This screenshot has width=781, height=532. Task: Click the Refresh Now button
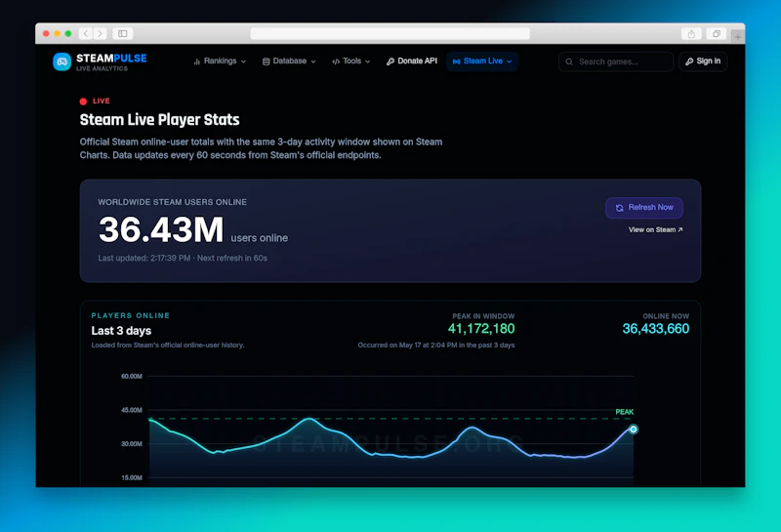[x=644, y=208]
